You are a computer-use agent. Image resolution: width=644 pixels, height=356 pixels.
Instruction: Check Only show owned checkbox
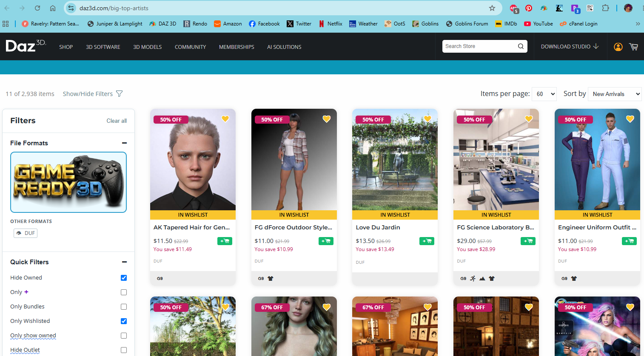coord(124,336)
